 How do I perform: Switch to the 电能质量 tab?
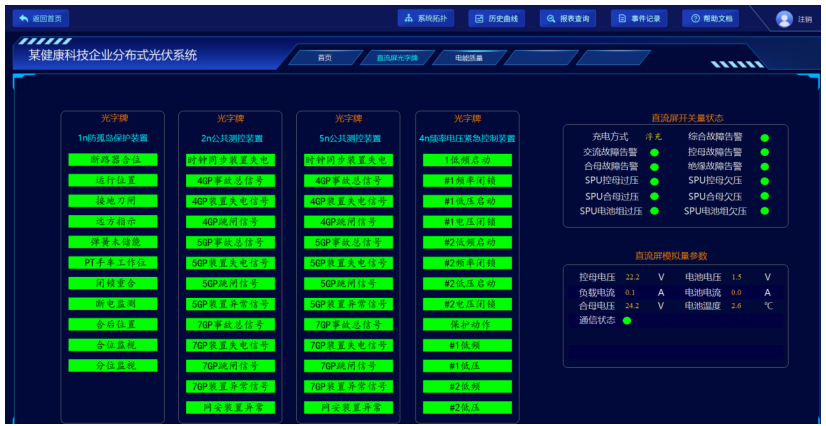[469, 58]
